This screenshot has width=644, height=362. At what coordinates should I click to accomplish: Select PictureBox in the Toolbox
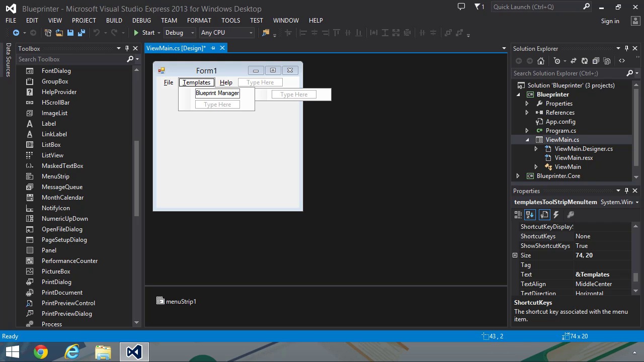tap(56, 271)
